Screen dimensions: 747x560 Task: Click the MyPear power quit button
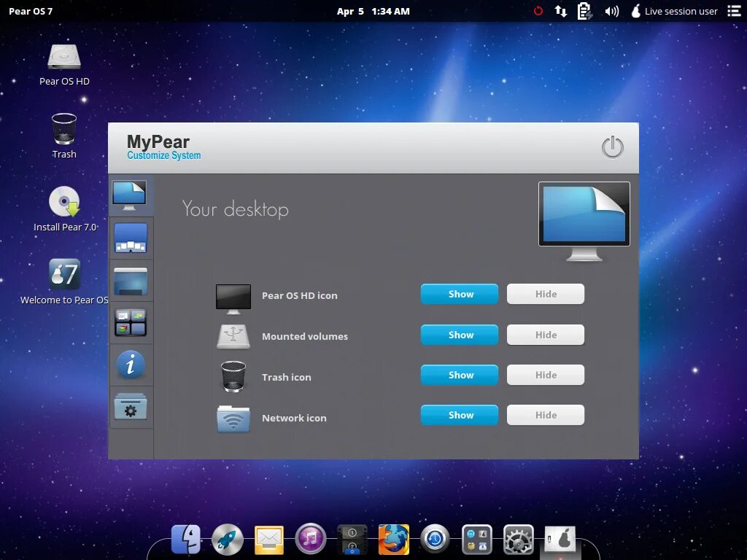612,147
